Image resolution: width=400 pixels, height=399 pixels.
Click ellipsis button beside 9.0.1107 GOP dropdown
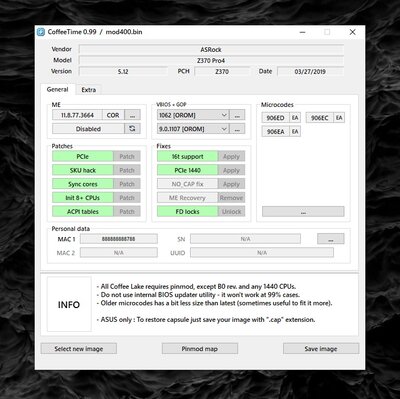237,129
